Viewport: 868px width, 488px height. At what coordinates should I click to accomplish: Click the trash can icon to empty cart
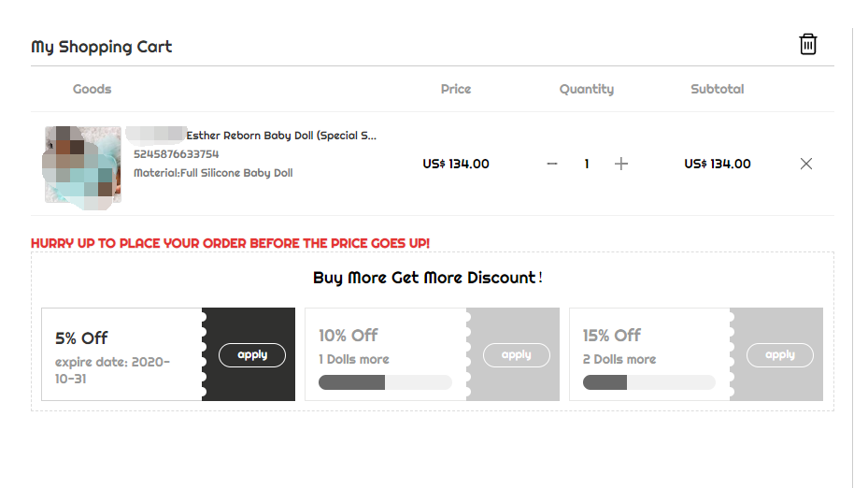[x=807, y=44]
